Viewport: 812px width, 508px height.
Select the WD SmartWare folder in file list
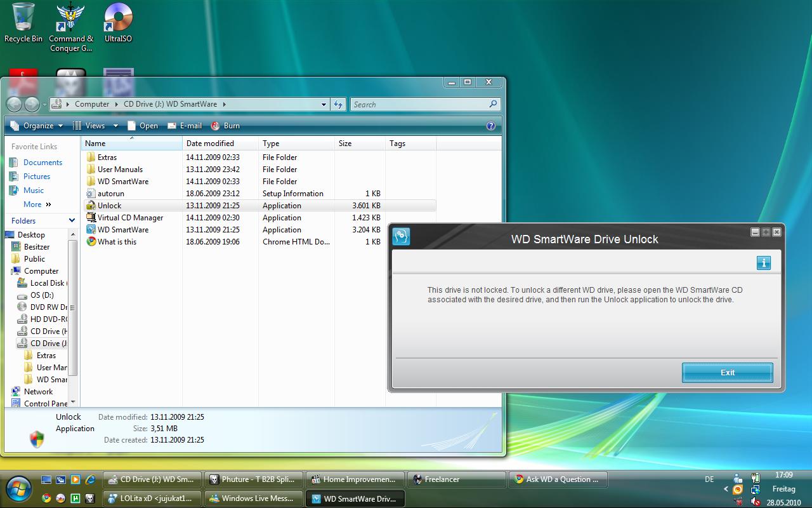click(117, 182)
